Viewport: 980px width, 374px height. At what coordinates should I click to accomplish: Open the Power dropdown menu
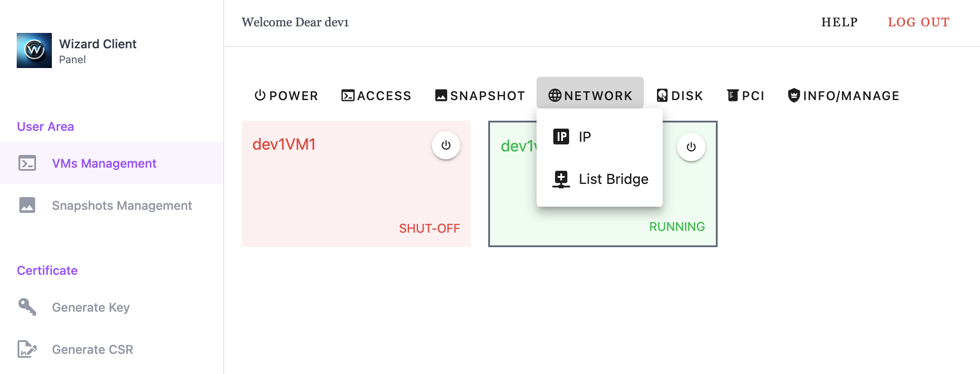pyautogui.click(x=286, y=95)
